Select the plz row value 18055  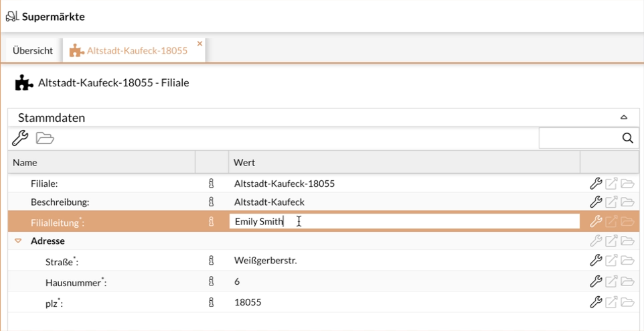[248, 302]
